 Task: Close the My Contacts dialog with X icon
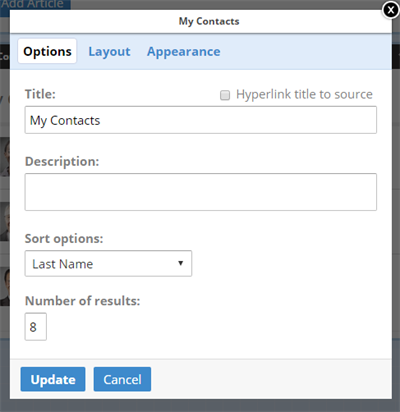(x=391, y=10)
